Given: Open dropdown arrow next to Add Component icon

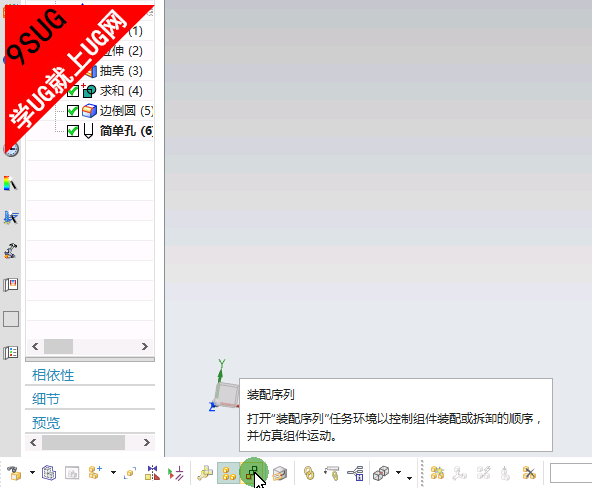Looking at the screenshot, I should pos(113,473).
